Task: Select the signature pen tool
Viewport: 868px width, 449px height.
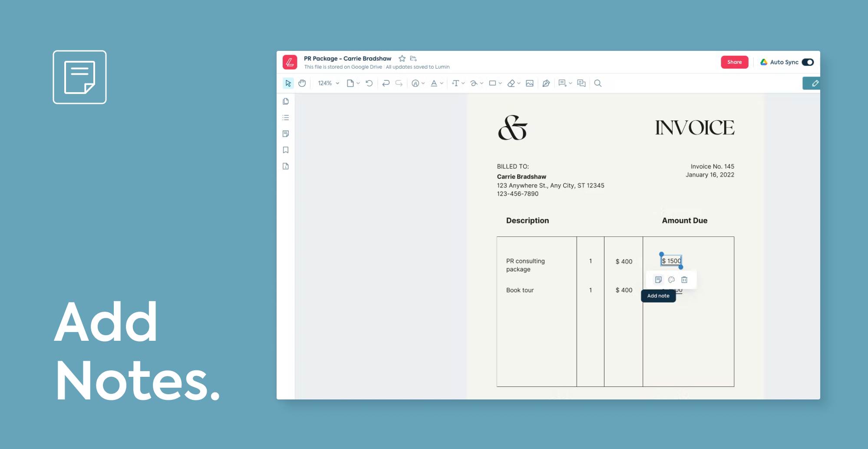Action: coord(546,83)
